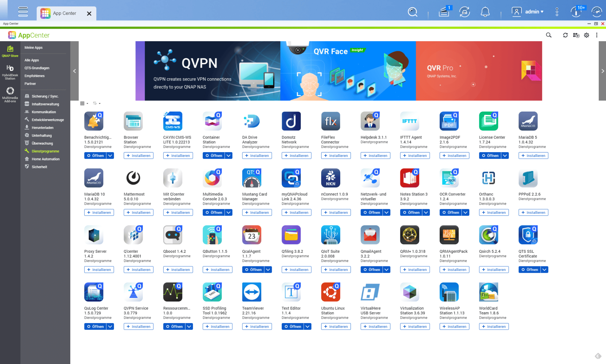The image size is (606, 364).
Task: Select Sicherung / Sync. category
Action: point(45,96)
